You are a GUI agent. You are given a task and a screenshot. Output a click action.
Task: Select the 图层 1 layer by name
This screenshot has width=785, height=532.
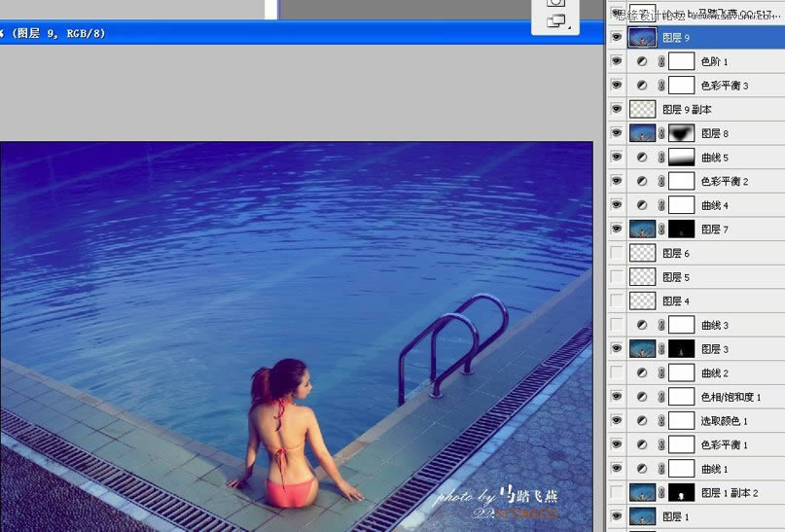[675, 516]
